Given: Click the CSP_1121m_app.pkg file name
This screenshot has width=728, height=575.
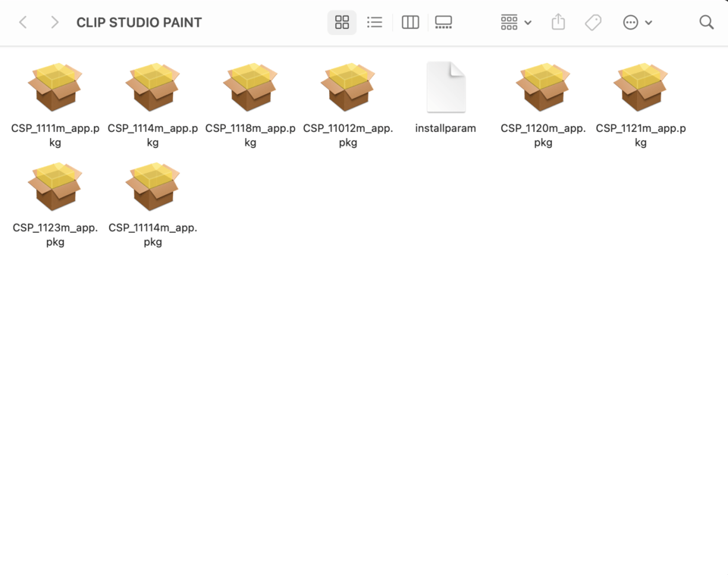Looking at the screenshot, I should point(641,135).
